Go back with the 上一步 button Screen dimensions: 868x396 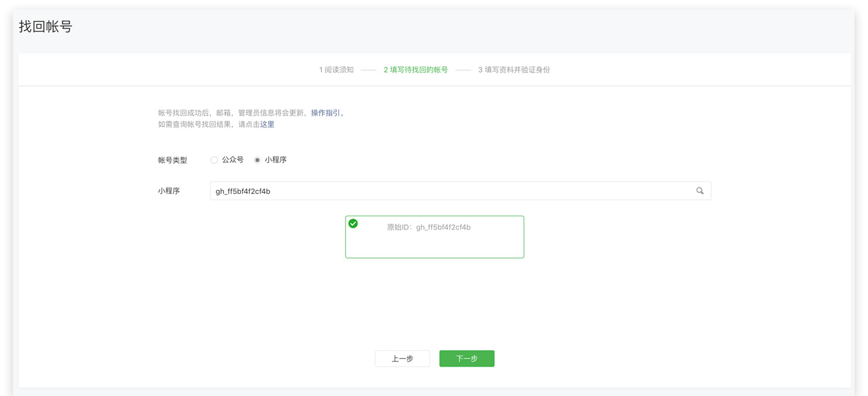[x=402, y=359]
